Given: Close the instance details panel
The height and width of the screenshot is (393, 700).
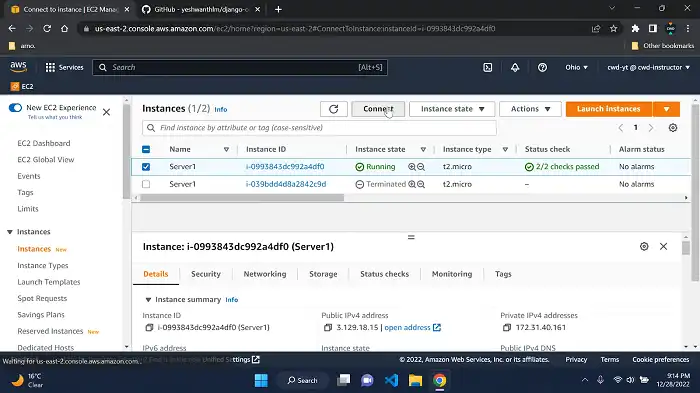Looking at the screenshot, I should (x=663, y=247).
